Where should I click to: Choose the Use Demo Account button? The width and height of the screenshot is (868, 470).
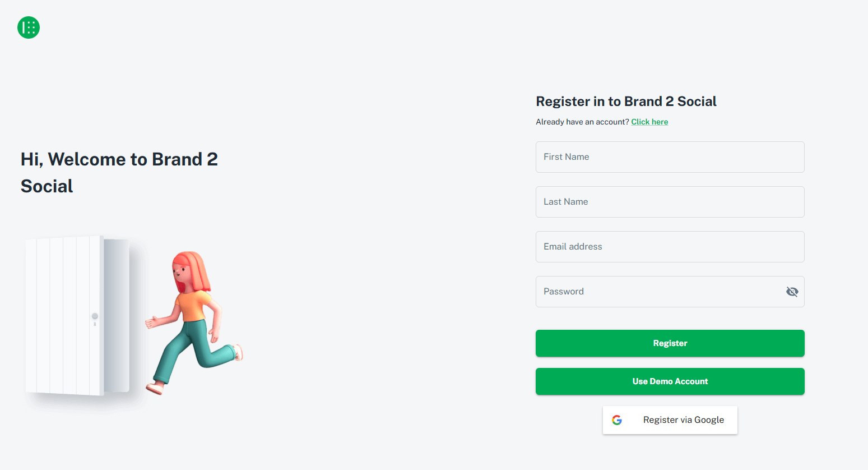670,381
